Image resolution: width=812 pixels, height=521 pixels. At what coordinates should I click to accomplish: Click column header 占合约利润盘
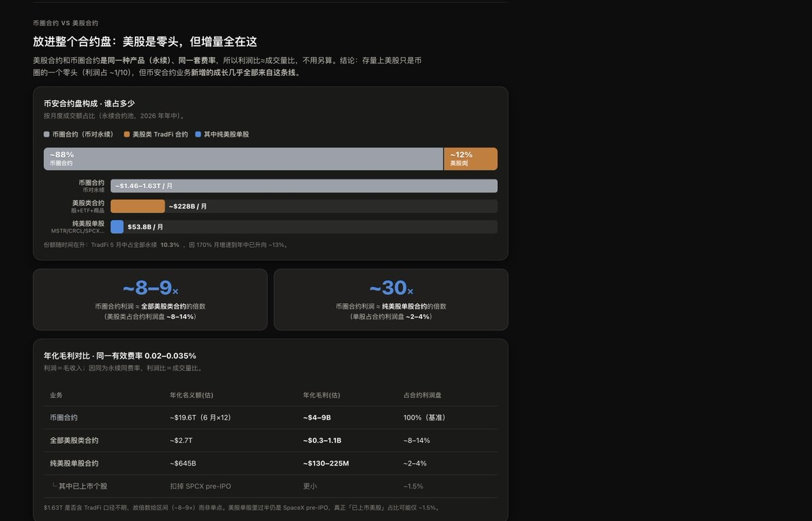[423, 395]
